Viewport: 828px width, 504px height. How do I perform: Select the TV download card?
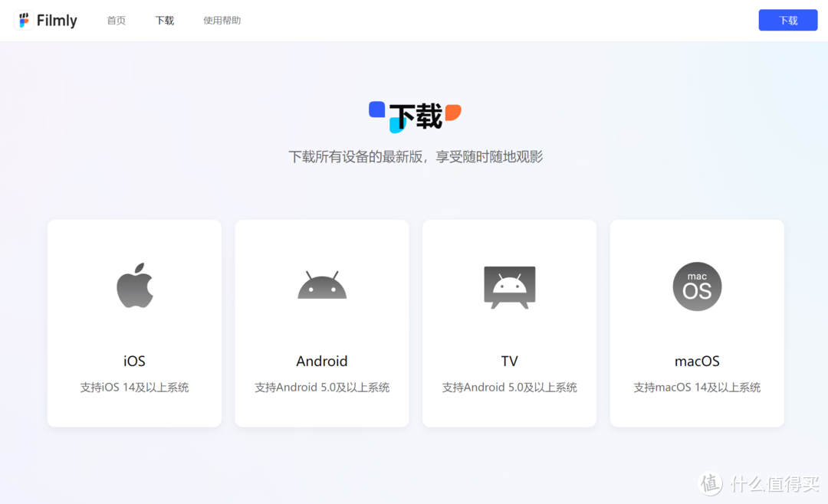509,322
